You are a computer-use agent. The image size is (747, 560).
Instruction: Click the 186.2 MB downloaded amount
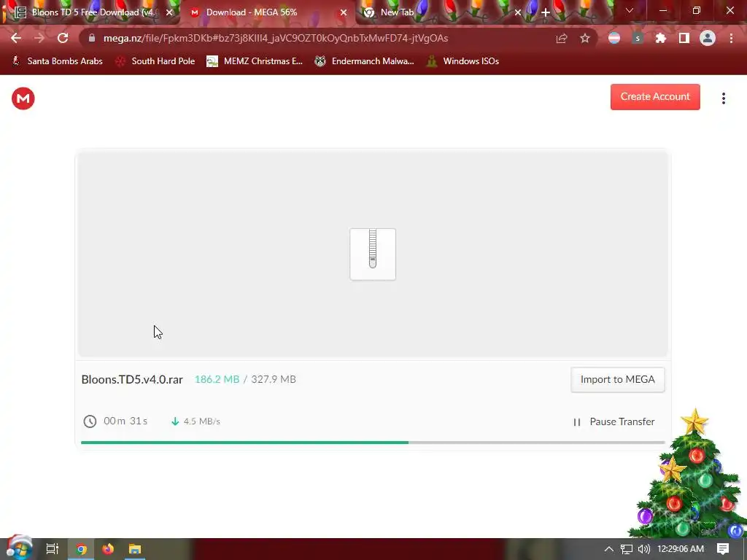(217, 379)
